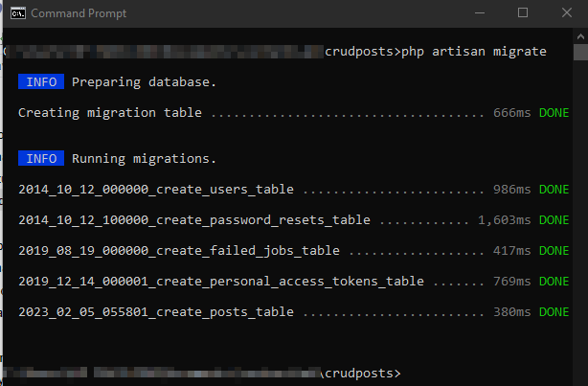
Task: Click the Command Prompt window icon
Action: (x=18, y=13)
